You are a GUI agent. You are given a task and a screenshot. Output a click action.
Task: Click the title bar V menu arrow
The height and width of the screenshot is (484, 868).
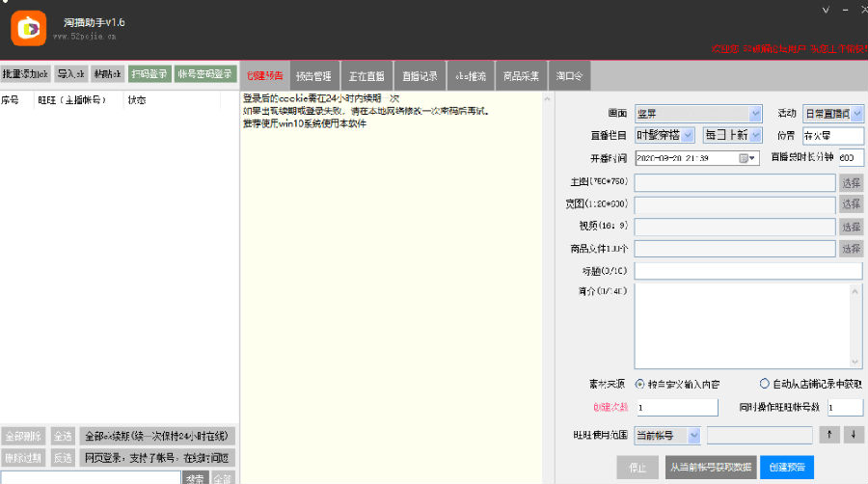[826, 10]
